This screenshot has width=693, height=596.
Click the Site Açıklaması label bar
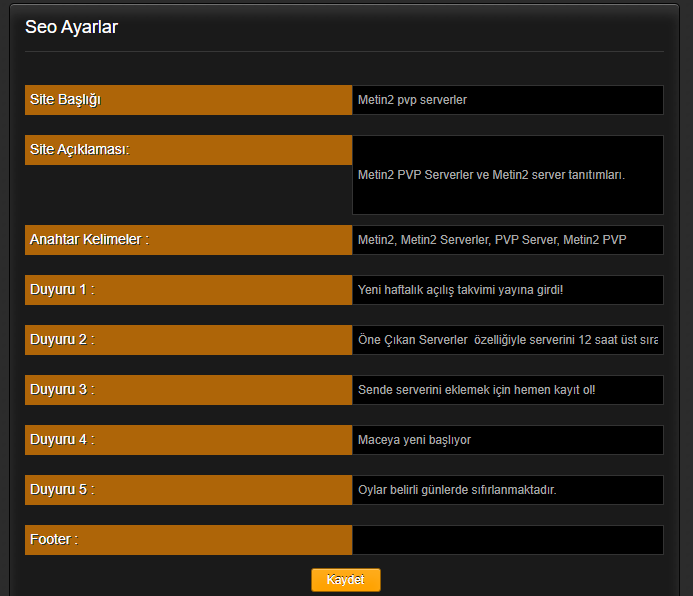[189, 150]
